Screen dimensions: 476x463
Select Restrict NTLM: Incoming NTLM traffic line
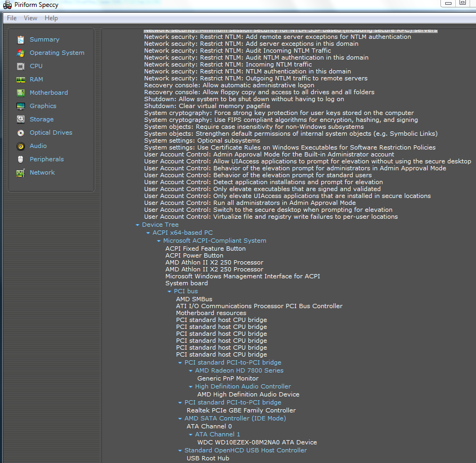pyautogui.click(x=228, y=64)
